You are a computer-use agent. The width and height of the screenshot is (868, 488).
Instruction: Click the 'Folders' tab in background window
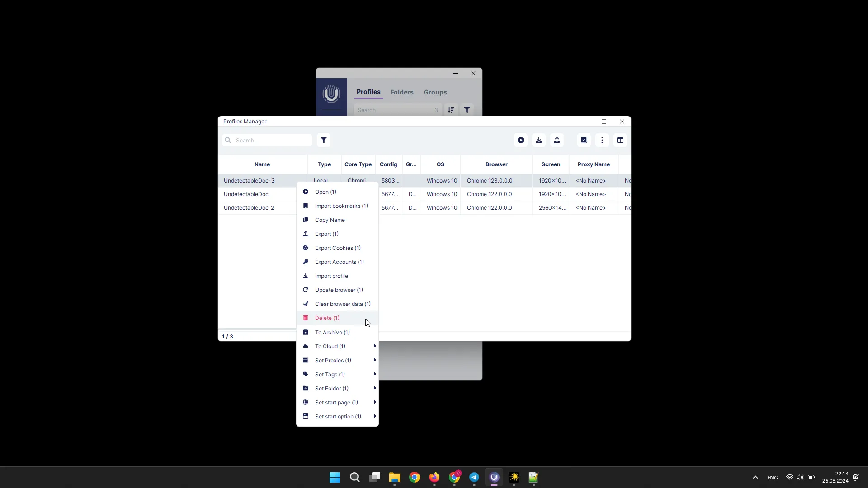click(x=402, y=92)
